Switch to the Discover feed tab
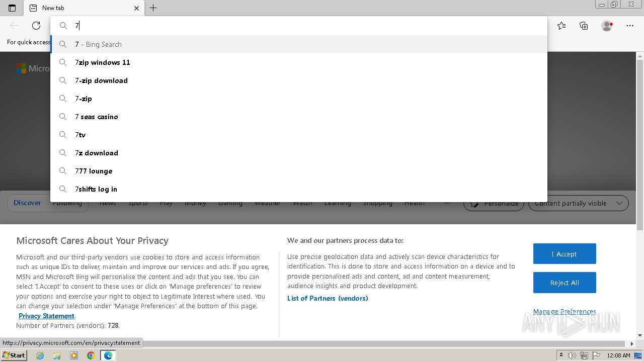The width and height of the screenshot is (644, 362). (27, 203)
